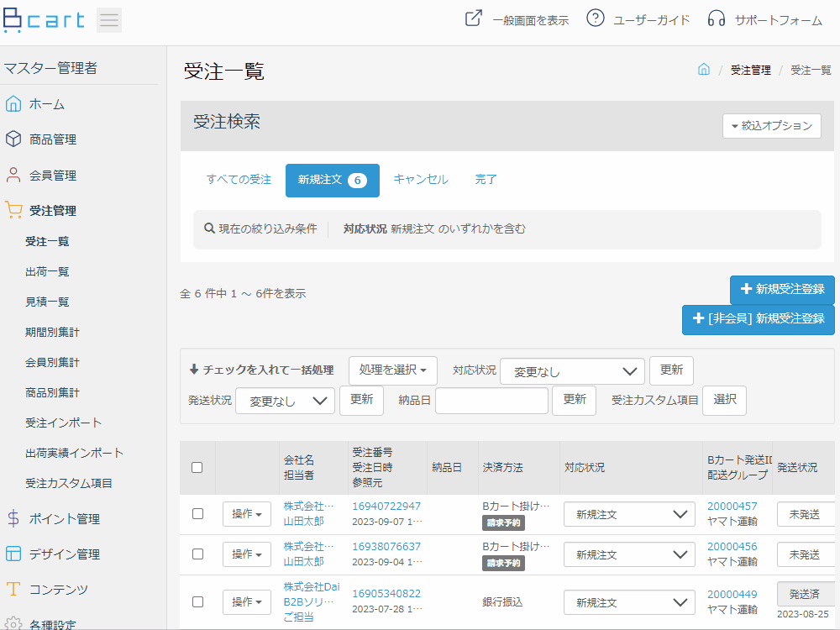Click the T icon beside コンテンツ

13,590
